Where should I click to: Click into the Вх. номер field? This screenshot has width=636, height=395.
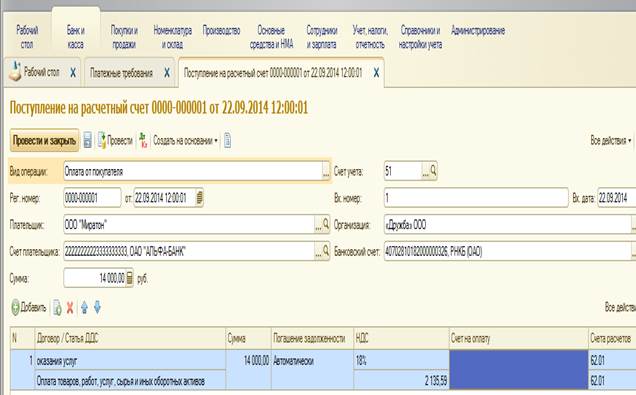476,198
